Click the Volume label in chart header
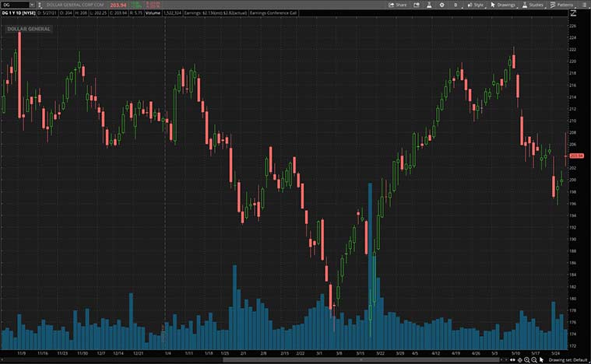The width and height of the screenshot is (591, 364). pos(153,14)
